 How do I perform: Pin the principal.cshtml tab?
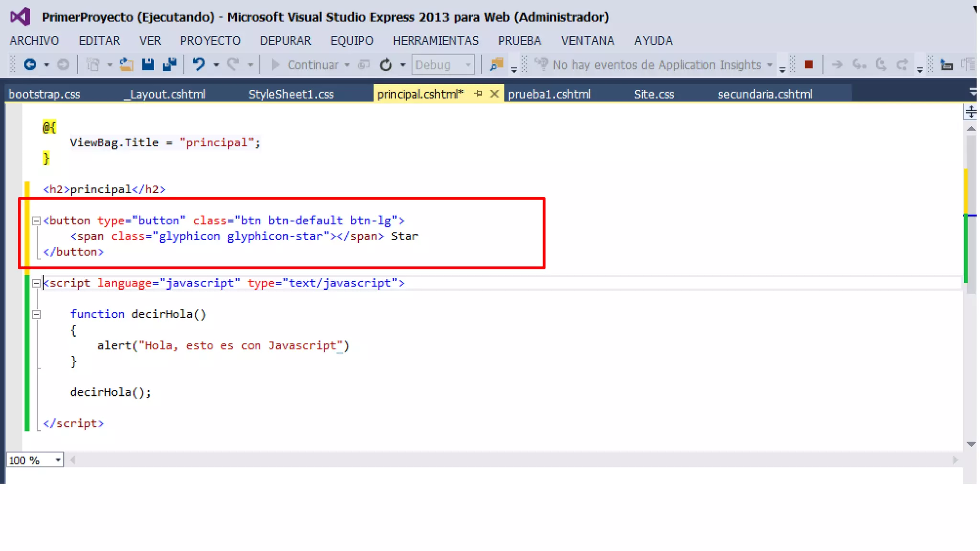pos(478,94)
